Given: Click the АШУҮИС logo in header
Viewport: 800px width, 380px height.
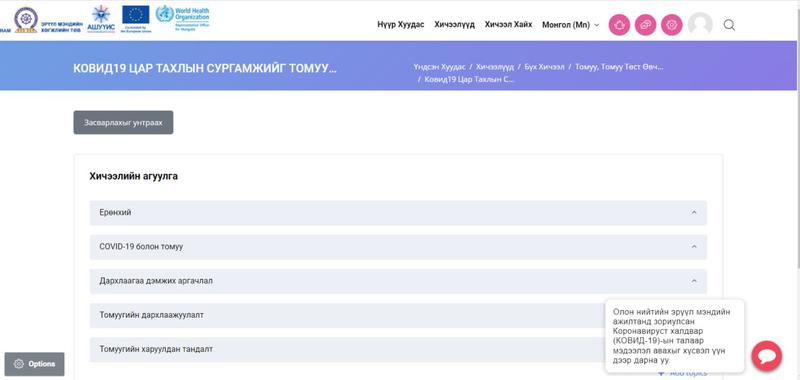Looking at the screenshot, I should click(x=101, y=19).
